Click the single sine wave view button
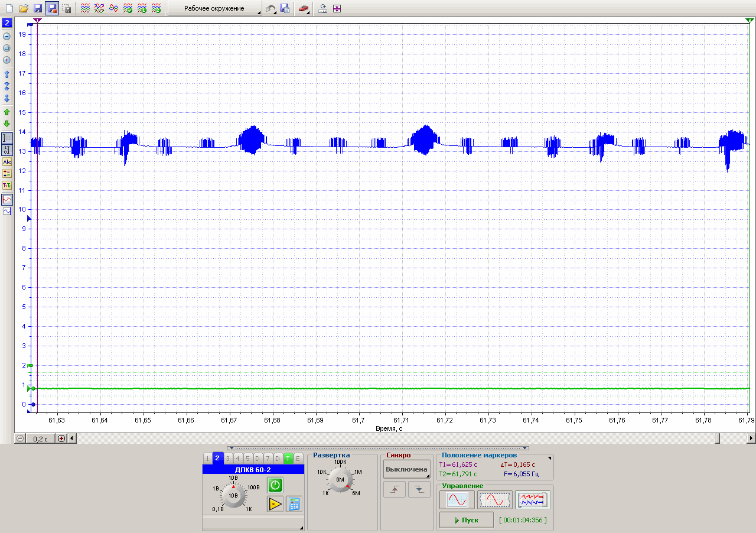 [x=457, y=500]
